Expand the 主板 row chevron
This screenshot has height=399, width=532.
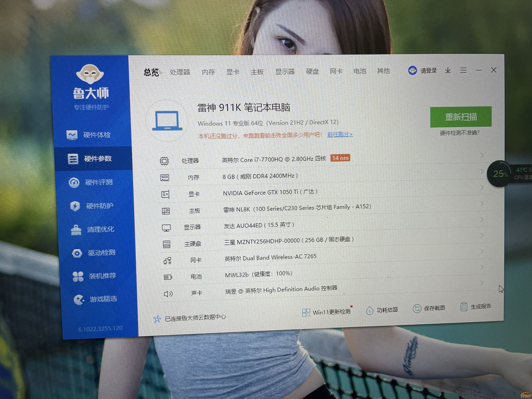(482, 203)
